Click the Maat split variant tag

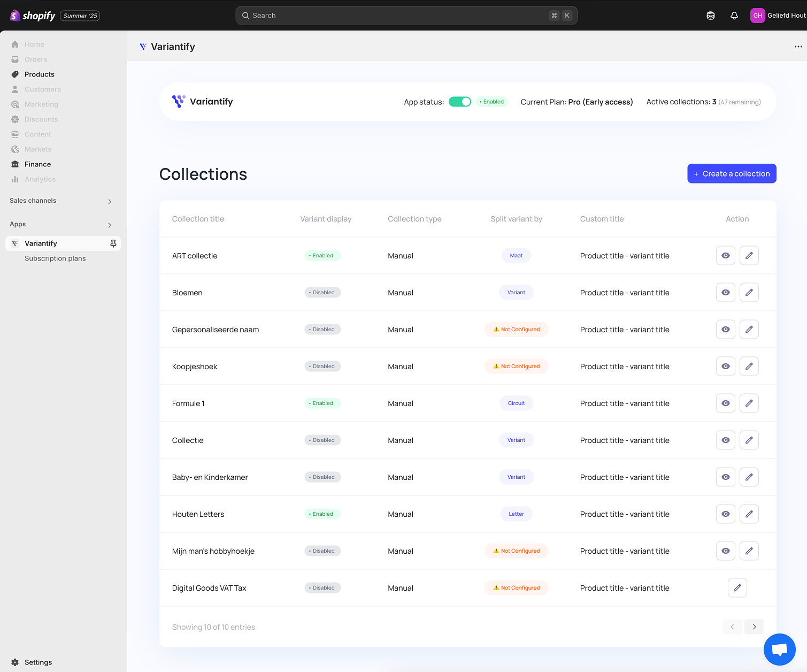coord(517,256)
